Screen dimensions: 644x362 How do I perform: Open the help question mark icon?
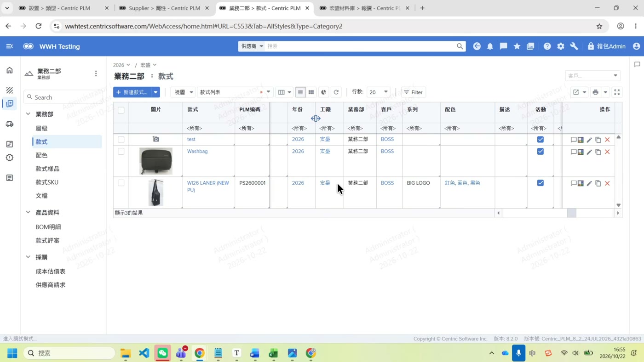[547, 46]
